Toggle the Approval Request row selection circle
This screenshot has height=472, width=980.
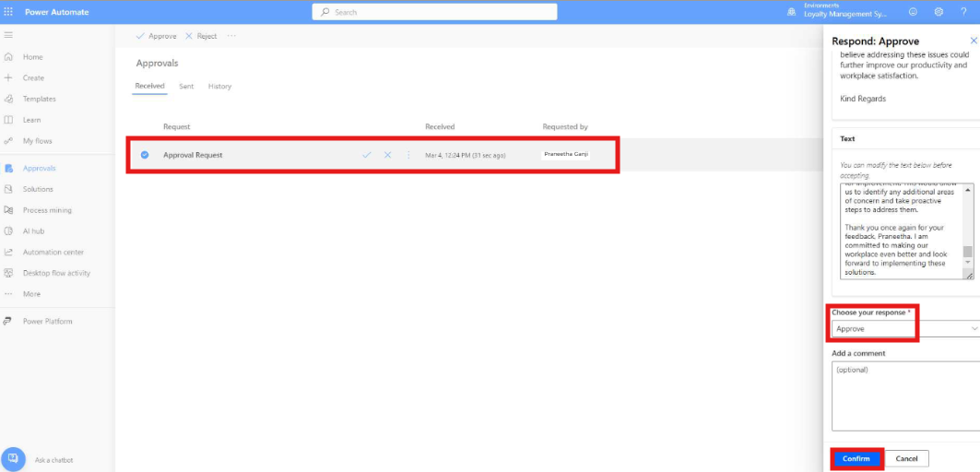(145, 155)
